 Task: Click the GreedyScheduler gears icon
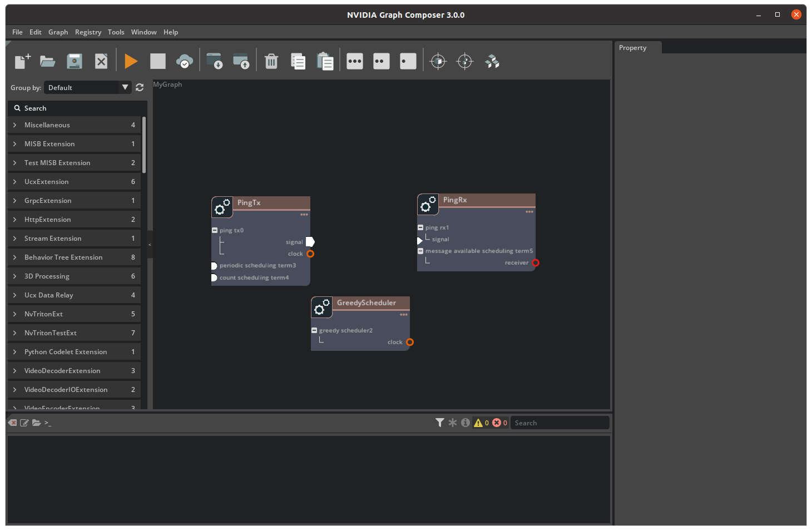click(321, 307)
